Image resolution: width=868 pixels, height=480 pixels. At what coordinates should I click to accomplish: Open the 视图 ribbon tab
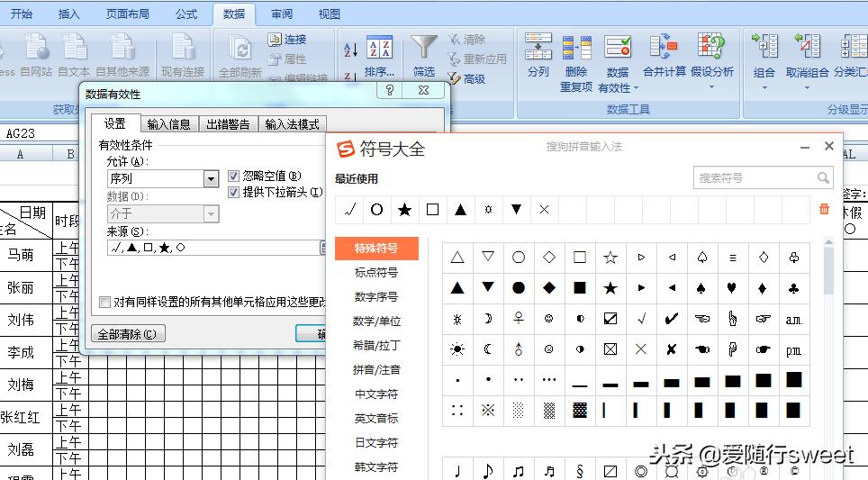329,14
